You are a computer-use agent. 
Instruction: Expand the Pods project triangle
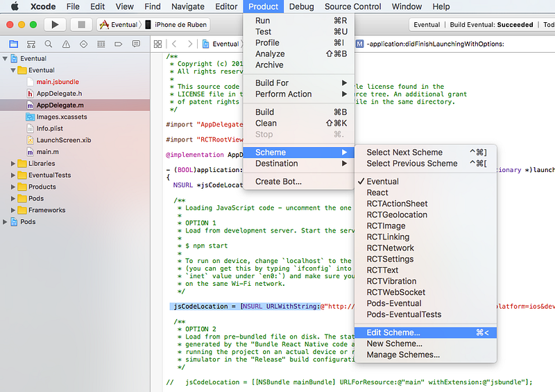(x=5, y=222)
